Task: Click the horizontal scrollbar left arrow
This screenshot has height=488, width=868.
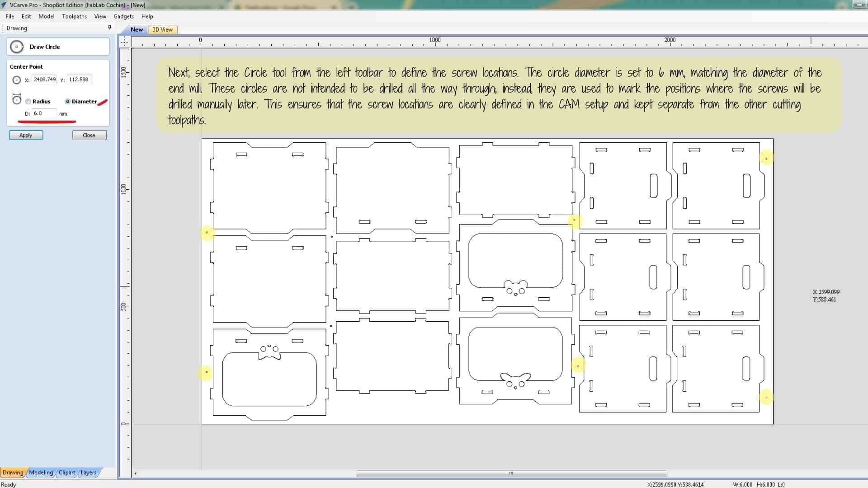Action: pos(135,474)
